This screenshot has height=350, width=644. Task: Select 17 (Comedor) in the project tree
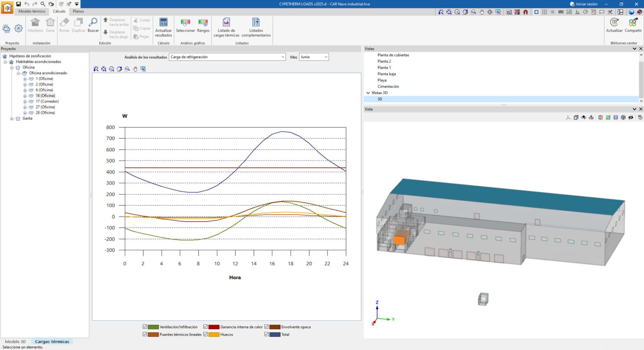[x=47, y=101]
